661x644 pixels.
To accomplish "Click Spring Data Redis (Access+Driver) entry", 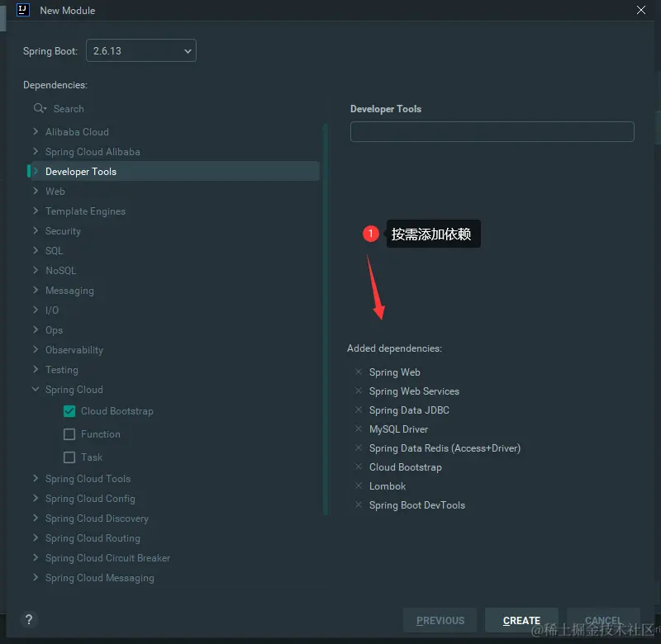I will tap(445, 448).
